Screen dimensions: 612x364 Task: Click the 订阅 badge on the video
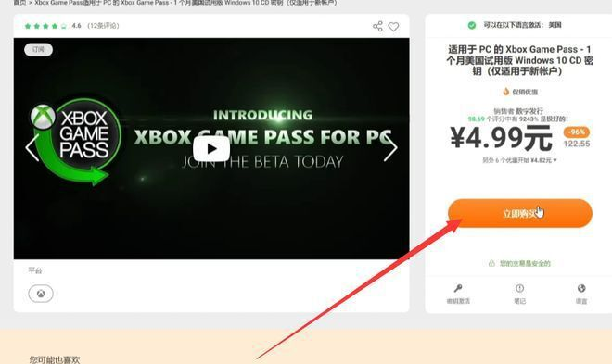(38, 49)
